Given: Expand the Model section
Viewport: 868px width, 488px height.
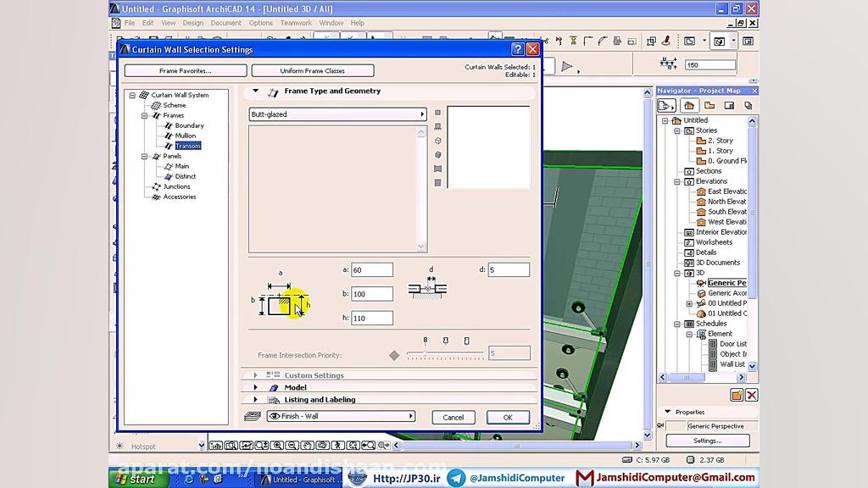Looking at the screenshot, I should [x=255, y=387].
